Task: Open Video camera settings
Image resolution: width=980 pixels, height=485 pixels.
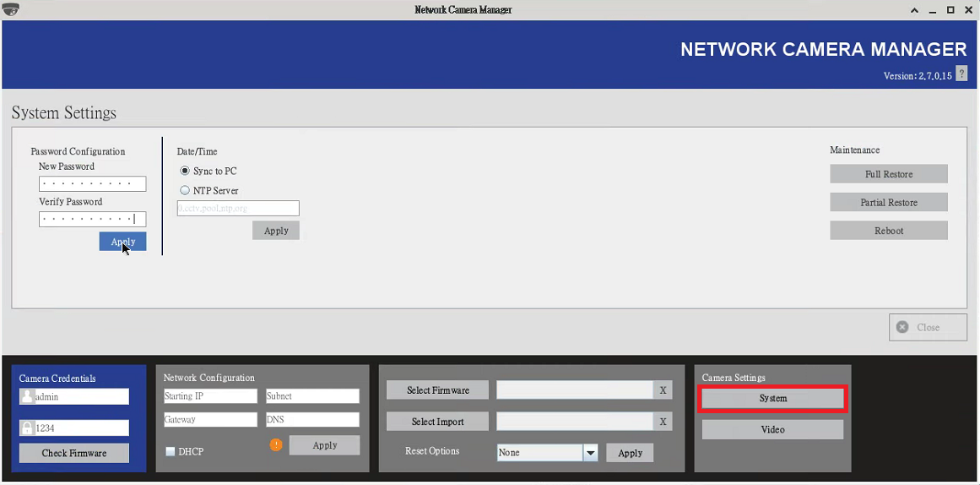Action: coord(772,429)
